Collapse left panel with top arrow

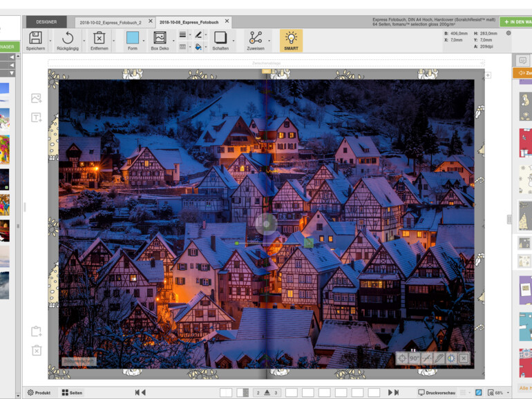pyautogui.click(x=12, y=57)
